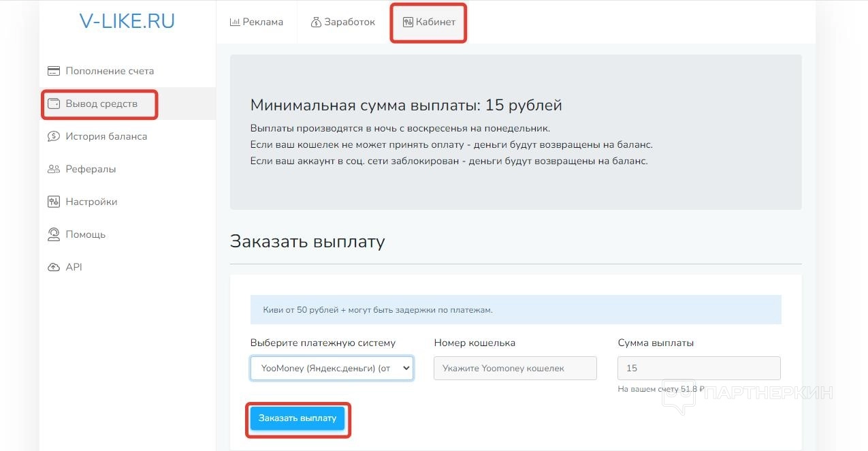Click the Реклама chart icon
This screenshot has width=868, height=451.
coord(235,22)
